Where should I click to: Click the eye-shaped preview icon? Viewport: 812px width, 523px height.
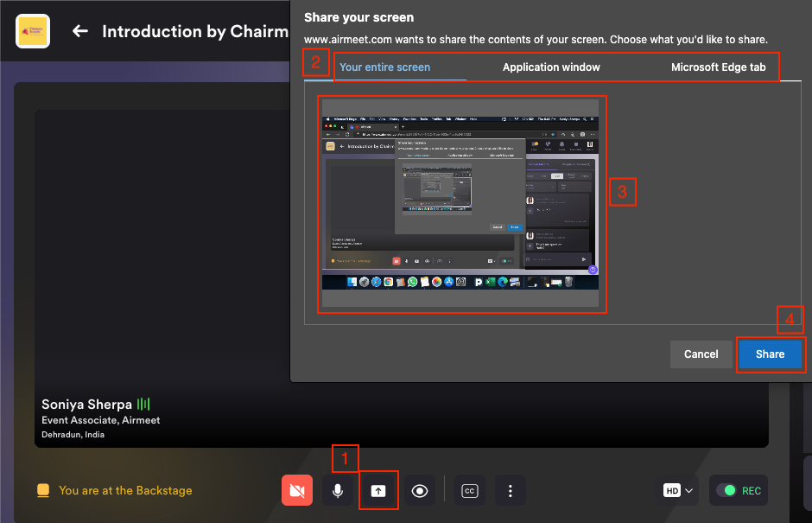click(420, 490)
